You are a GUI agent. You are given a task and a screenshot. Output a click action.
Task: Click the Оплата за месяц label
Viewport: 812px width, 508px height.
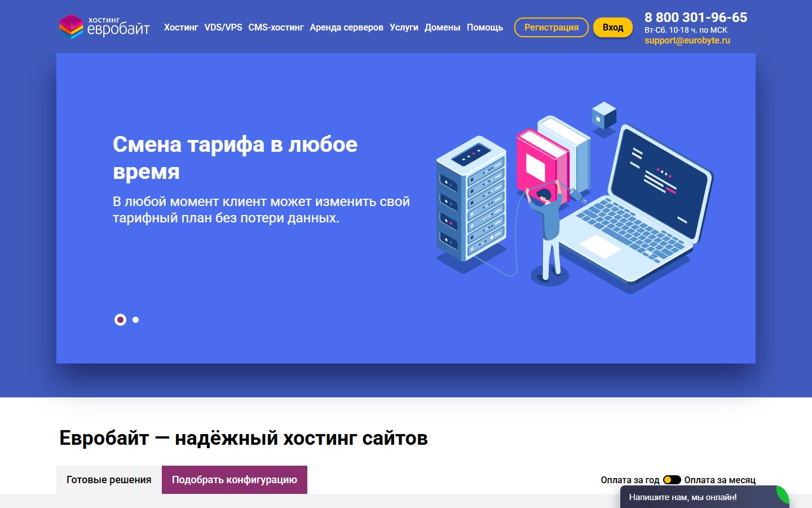point(720,480)
